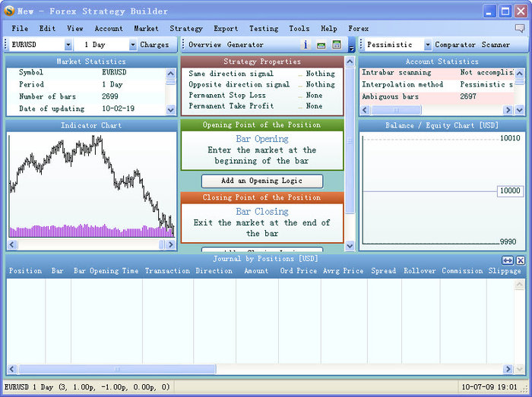Click Same direction signal row
Image resolution: width=532 pixels, height=397 pixels.
pos(262,74)
